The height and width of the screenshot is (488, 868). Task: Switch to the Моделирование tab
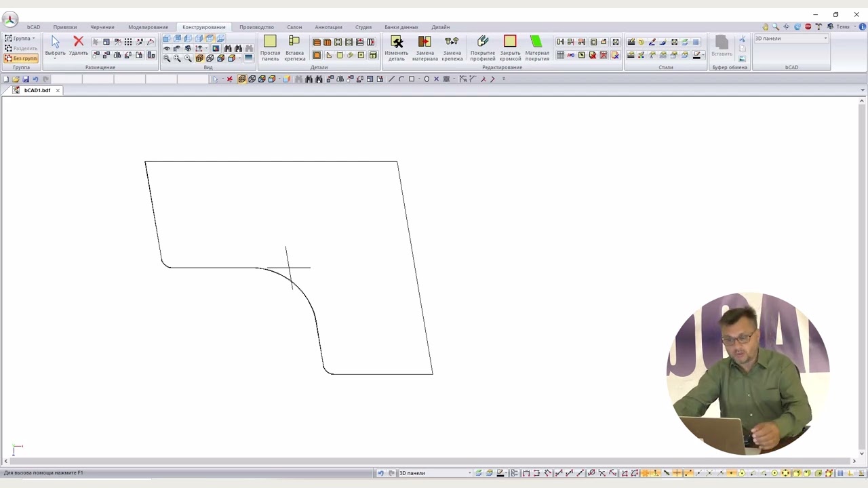point(148,27)
